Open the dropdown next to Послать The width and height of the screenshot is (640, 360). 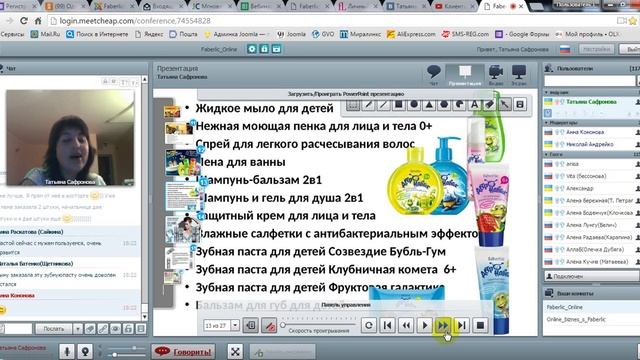77,329
